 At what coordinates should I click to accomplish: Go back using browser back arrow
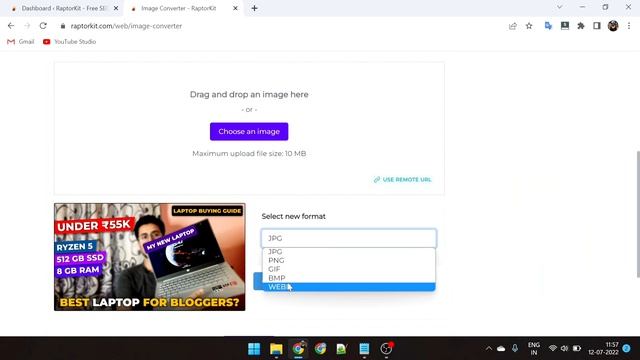pos(11,26)
